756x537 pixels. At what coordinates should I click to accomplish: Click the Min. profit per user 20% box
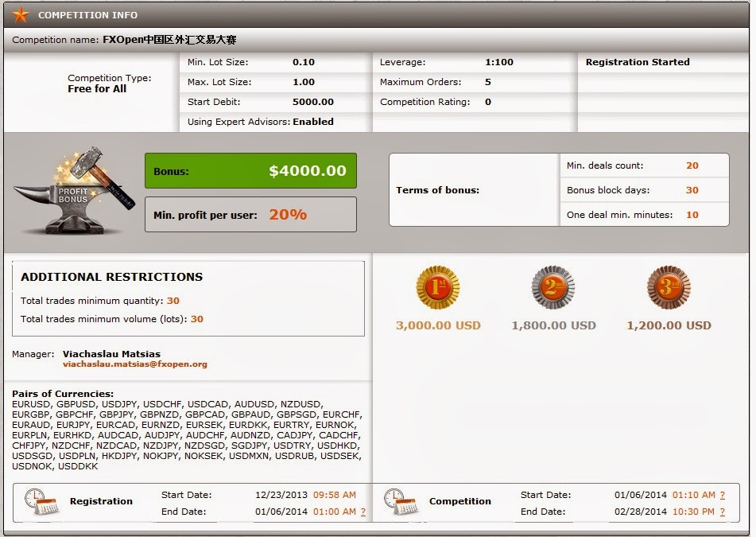pos(250,215)
